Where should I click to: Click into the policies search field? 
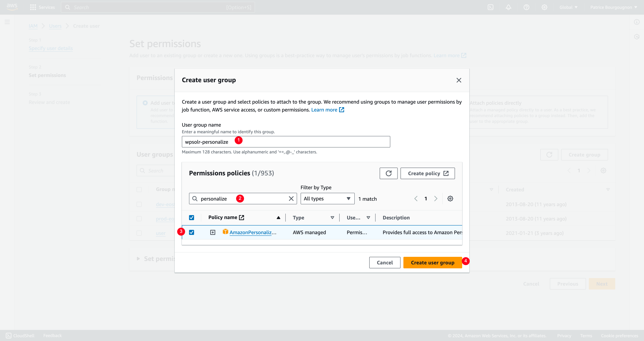(243, 199)
